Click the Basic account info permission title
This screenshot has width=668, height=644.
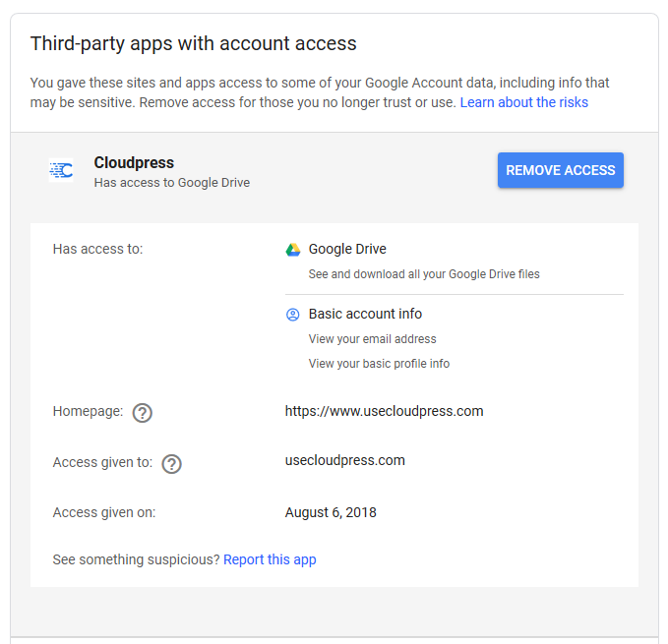pyautogui.click(x=366, y=314)
